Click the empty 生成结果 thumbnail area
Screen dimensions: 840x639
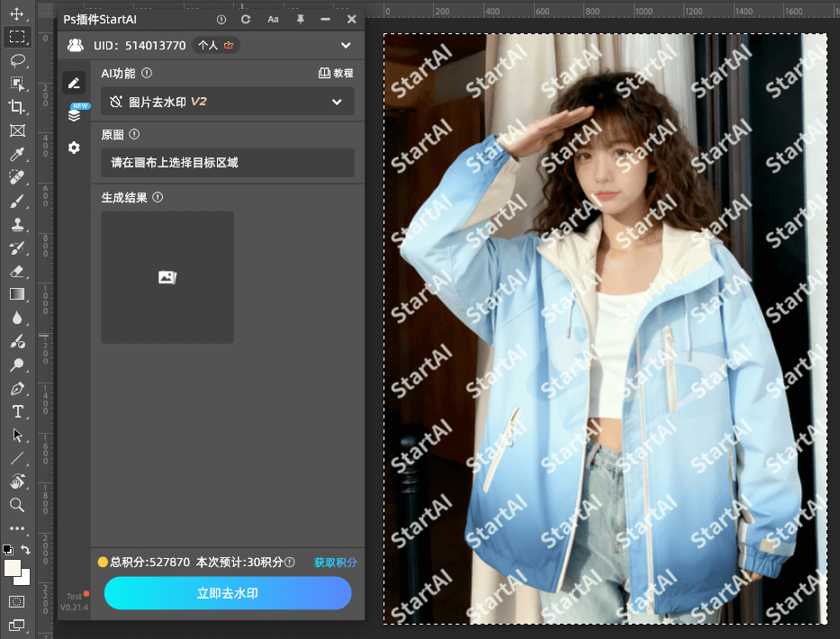pyautogui.click(x=167, y=277)
